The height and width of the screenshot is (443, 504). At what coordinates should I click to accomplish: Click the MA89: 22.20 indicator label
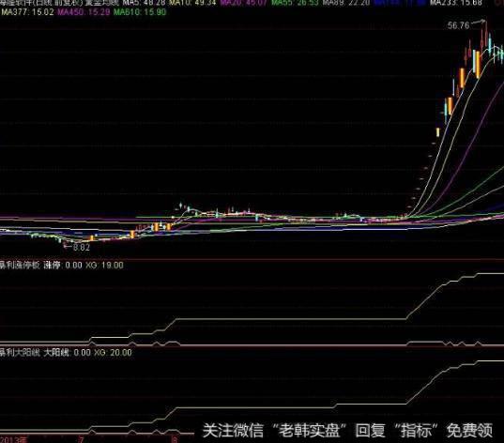coord(346,3)
